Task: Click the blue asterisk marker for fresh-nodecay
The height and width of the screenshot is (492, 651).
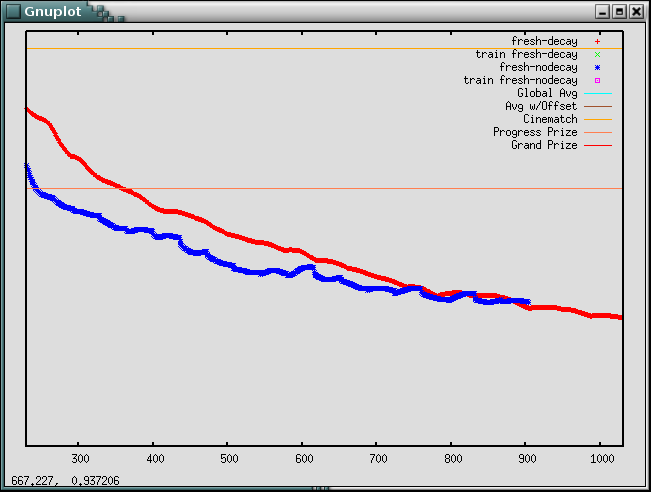Action: pos(597,67)
